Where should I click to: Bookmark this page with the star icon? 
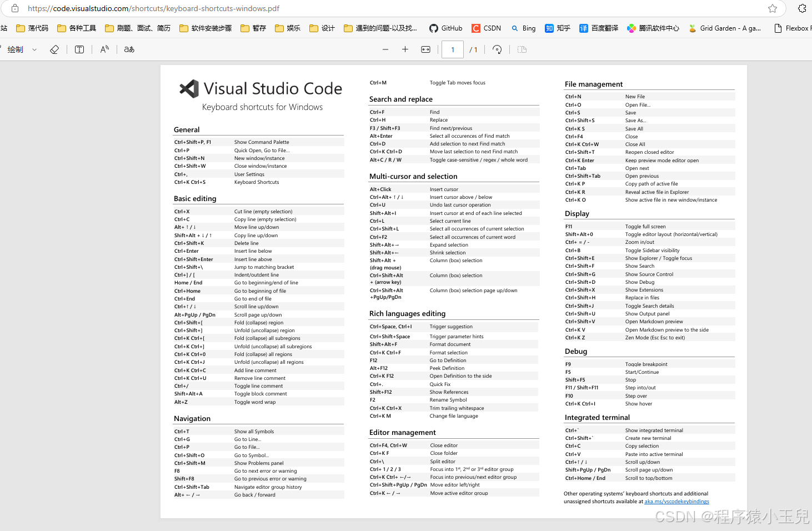tap(773, 8)
